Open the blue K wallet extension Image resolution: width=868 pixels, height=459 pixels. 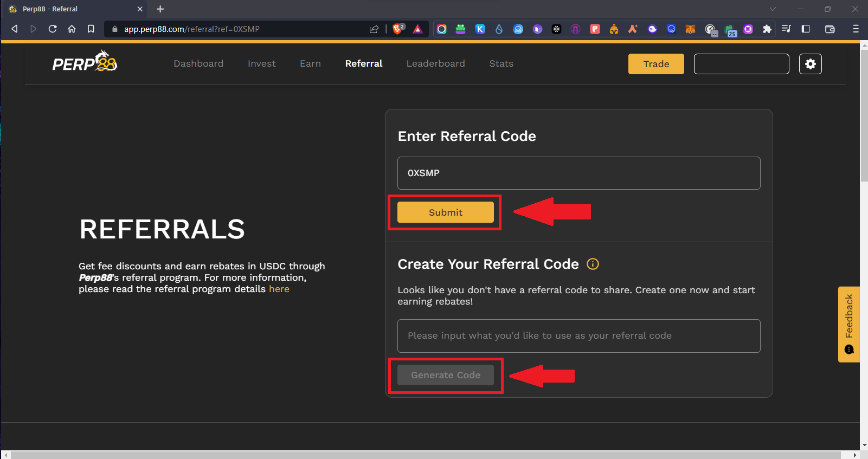pos(480,29)
